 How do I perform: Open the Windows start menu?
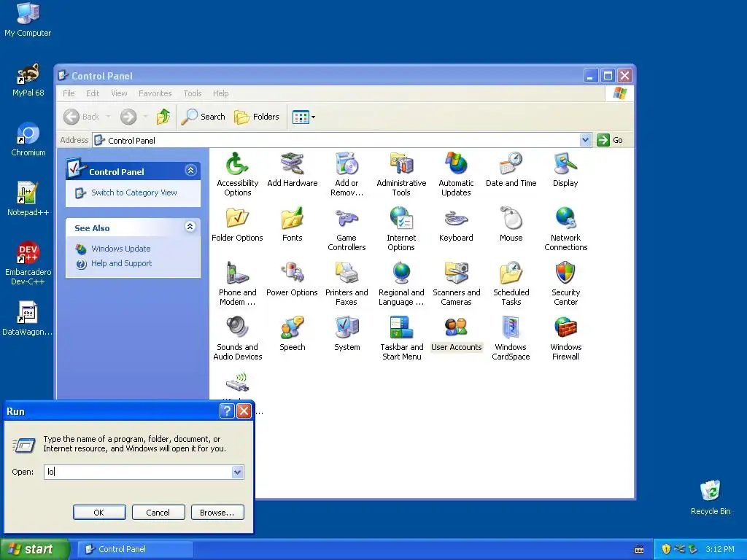tap(34, 549)
